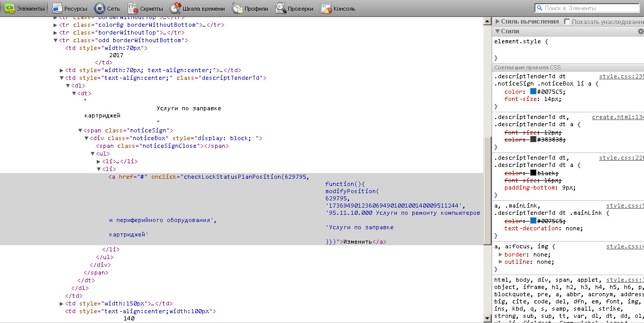Collapse the span class="noticeSign" node
The width and height of the screenshot is (644, 323).
coord(80,131)
